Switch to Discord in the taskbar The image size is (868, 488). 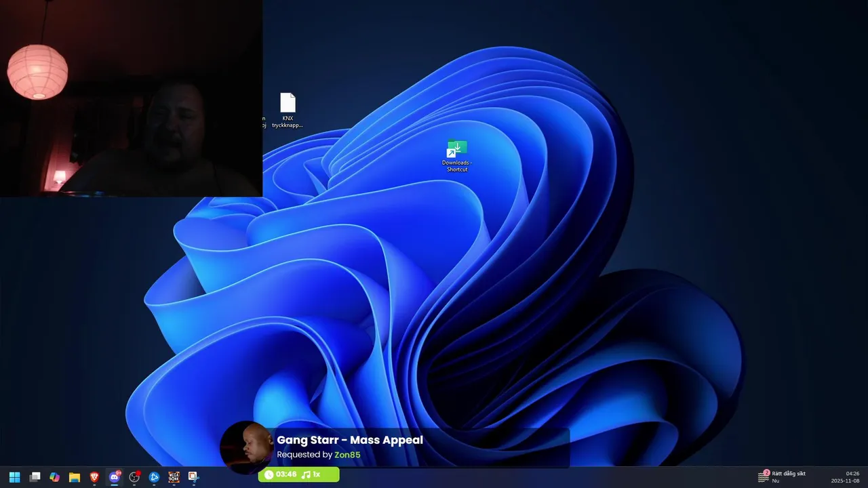click(x=115, y=477)
